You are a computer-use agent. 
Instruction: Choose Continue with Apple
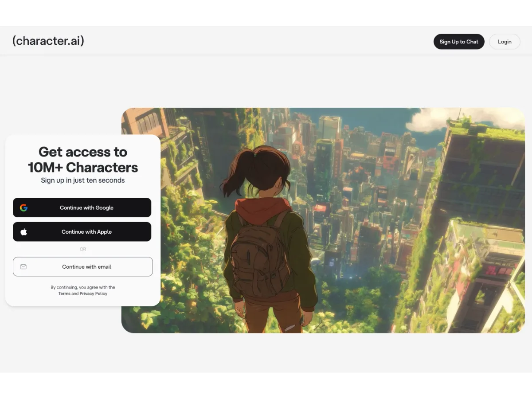[82, 232]
